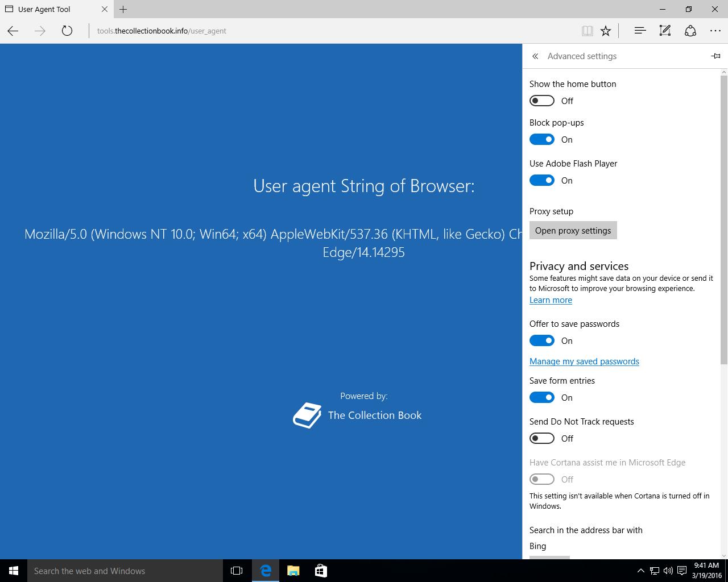The width and height of the screenshot is (728, 582).
Task: Click the disabled Cortana assist toggle
Action: point(541,479)
